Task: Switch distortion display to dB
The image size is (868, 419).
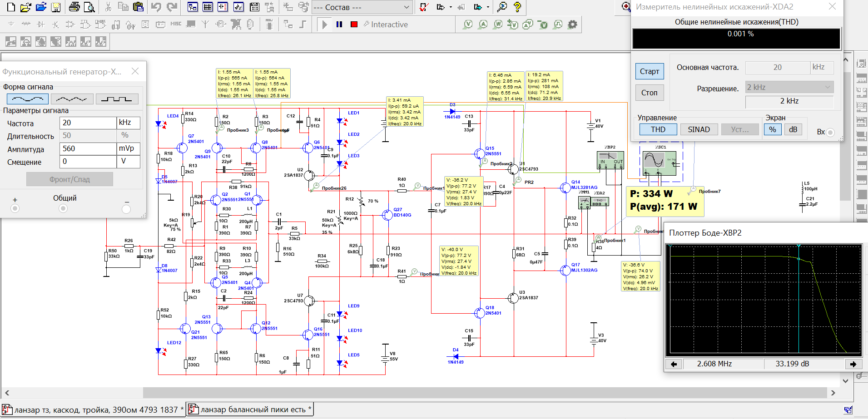Action: (x=793, y=129)
